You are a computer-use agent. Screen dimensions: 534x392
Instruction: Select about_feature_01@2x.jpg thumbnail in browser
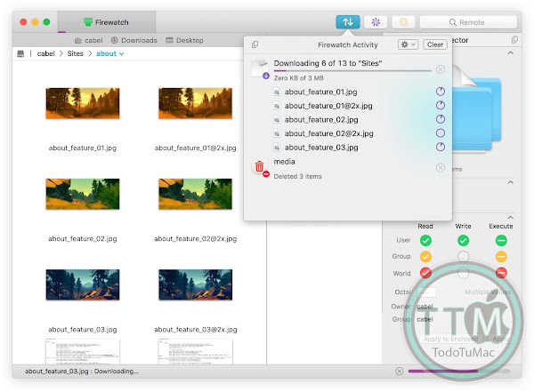196,103
